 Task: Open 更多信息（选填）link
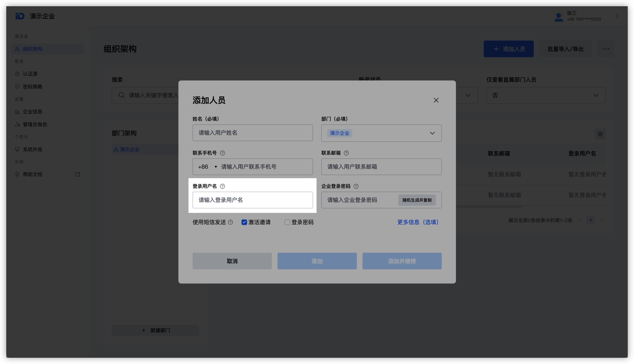click(x=418, y=222)
